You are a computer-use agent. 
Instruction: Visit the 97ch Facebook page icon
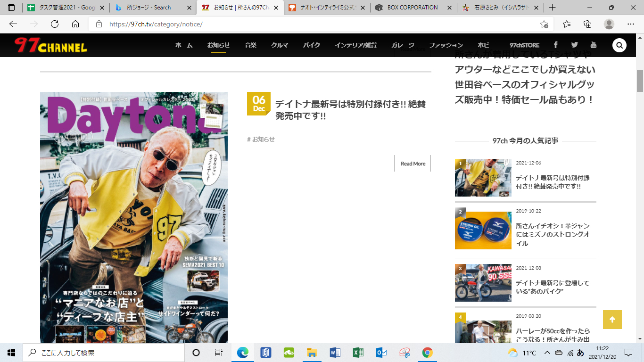pyautogui.click(x=556, y=45)
